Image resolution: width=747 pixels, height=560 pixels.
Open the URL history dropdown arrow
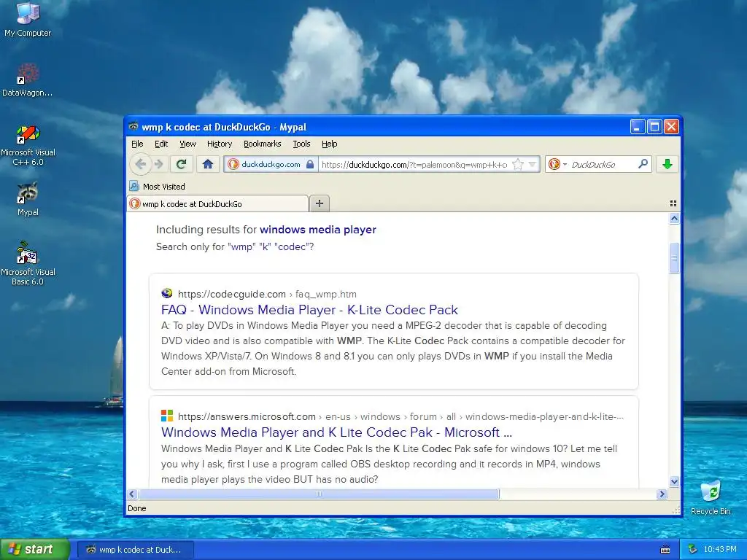pos(533,164)
